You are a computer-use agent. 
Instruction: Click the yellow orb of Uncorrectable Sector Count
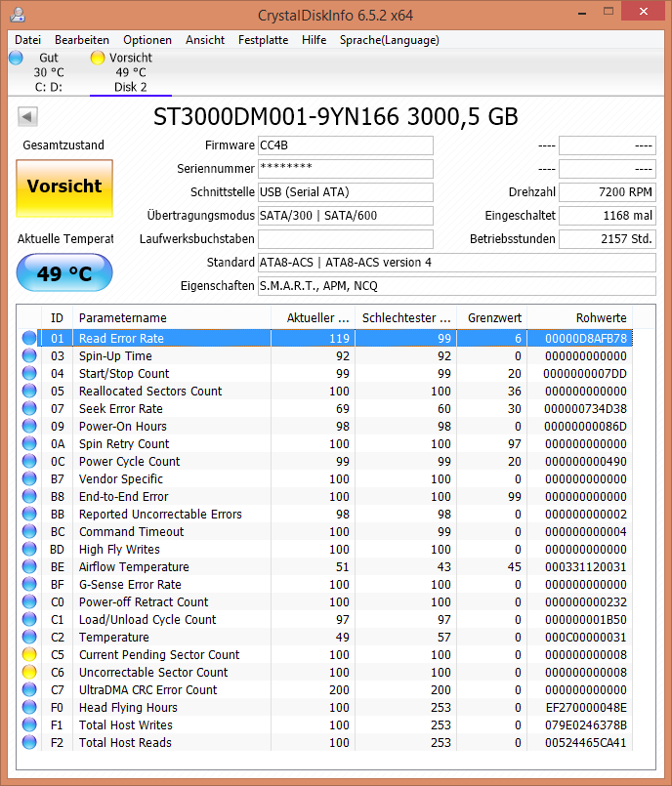(x=29, y=672)
